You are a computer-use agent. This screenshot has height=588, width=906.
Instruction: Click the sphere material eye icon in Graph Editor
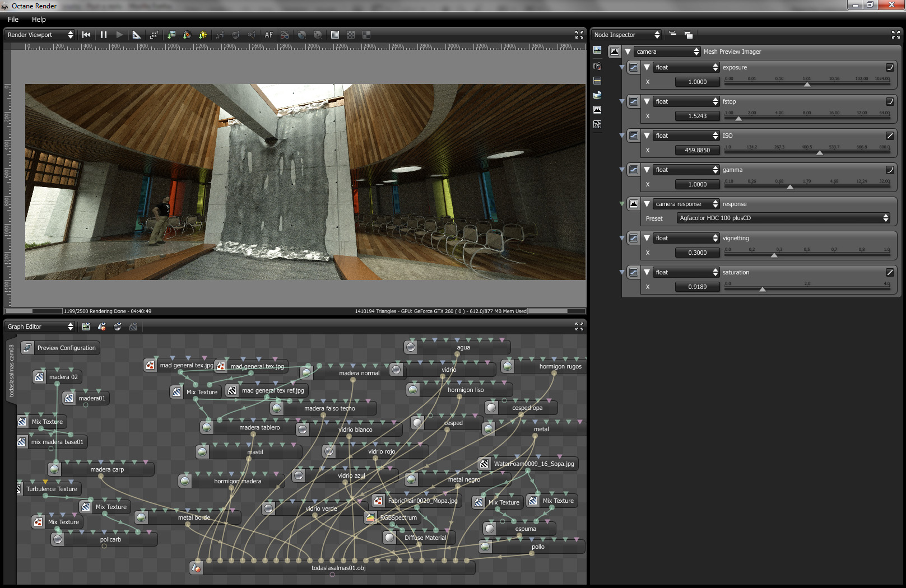click(117, 326)
